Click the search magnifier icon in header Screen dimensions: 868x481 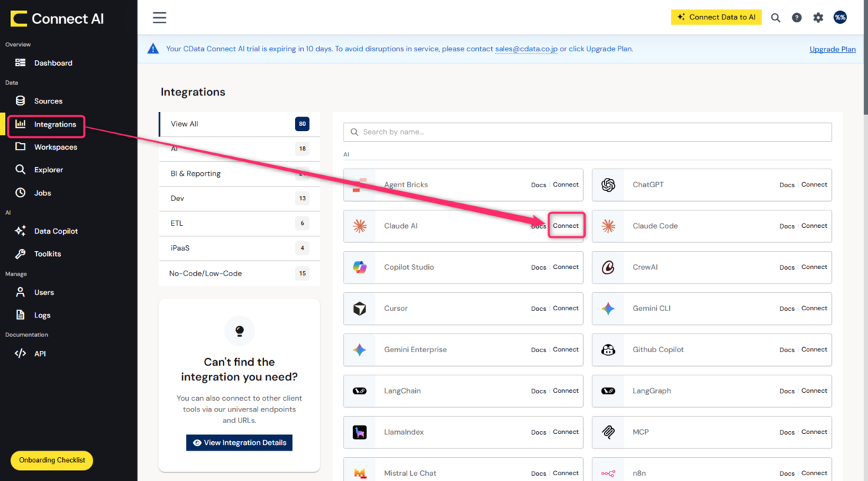click(775, 17)
